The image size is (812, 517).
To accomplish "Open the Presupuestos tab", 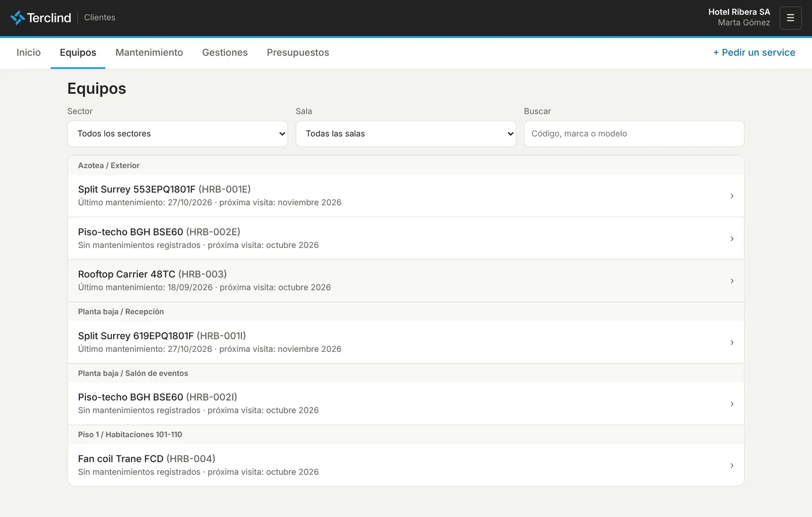I will click(298, 53).
